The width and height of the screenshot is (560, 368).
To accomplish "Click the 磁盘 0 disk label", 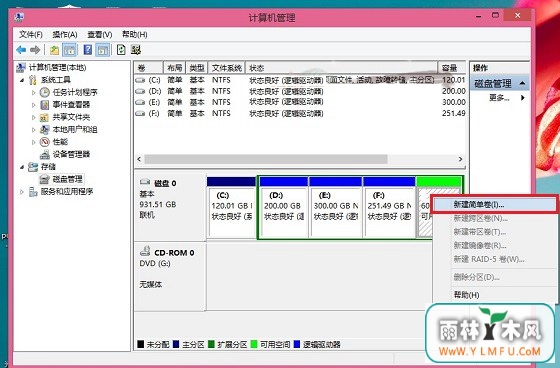I will (x=165, y=183).
